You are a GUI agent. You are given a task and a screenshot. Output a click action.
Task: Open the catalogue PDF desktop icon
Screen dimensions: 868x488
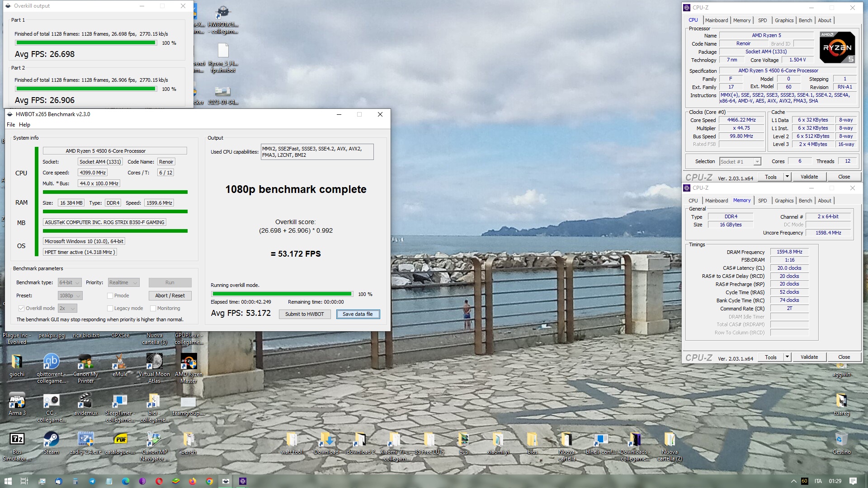click(120, 443)
